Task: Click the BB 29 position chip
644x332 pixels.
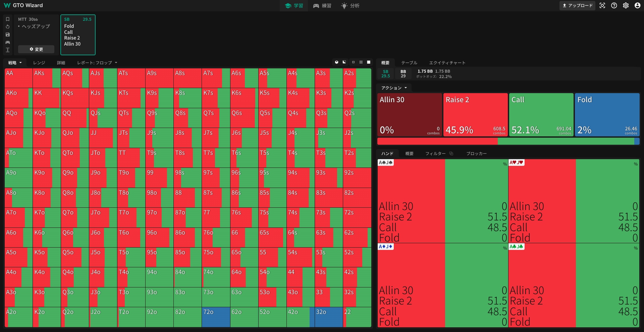Action: [403, 74]
